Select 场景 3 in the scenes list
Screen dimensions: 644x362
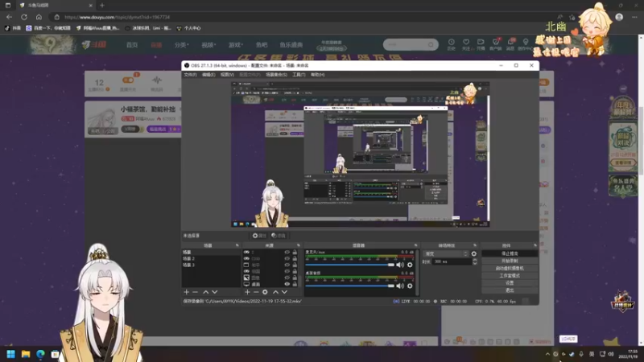211,265
